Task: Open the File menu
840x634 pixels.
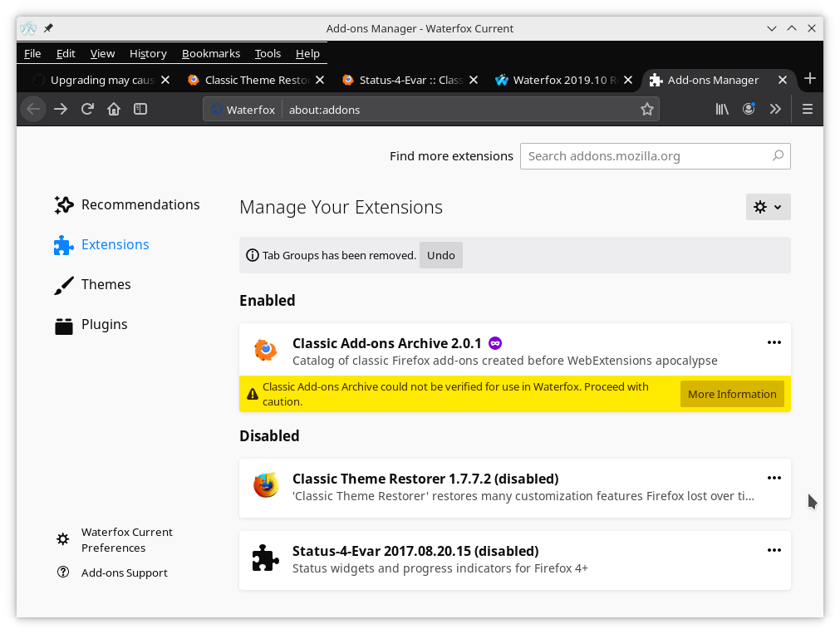Action: pyautogui.click(x=32, y=53)
